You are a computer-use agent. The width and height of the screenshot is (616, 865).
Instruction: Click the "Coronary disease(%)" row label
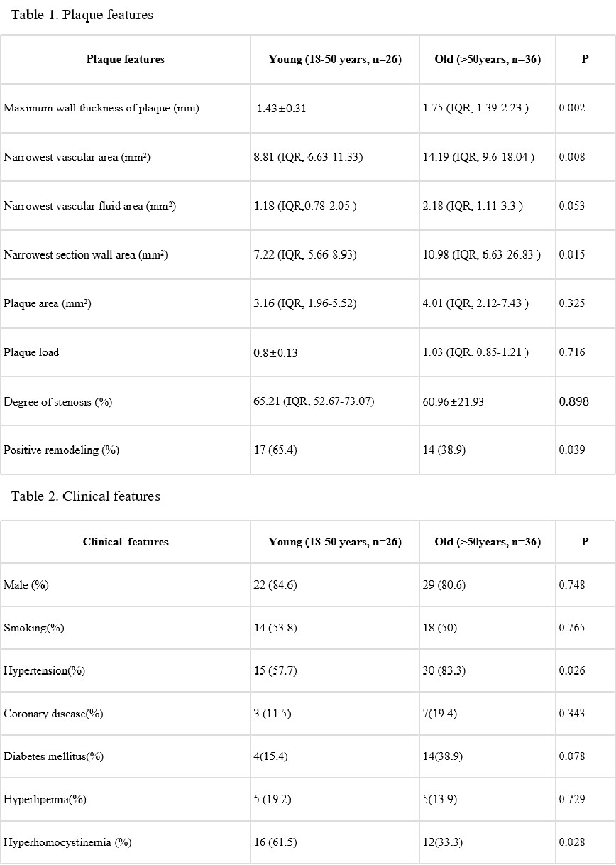[53, 714]
